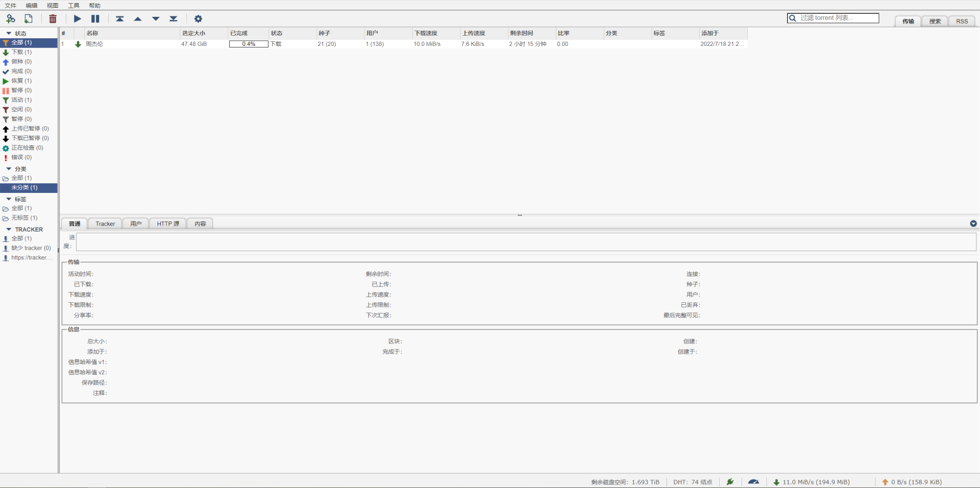Click the add torrent file icon
This screenshot has width=980, height=488.
click(29, 19)
